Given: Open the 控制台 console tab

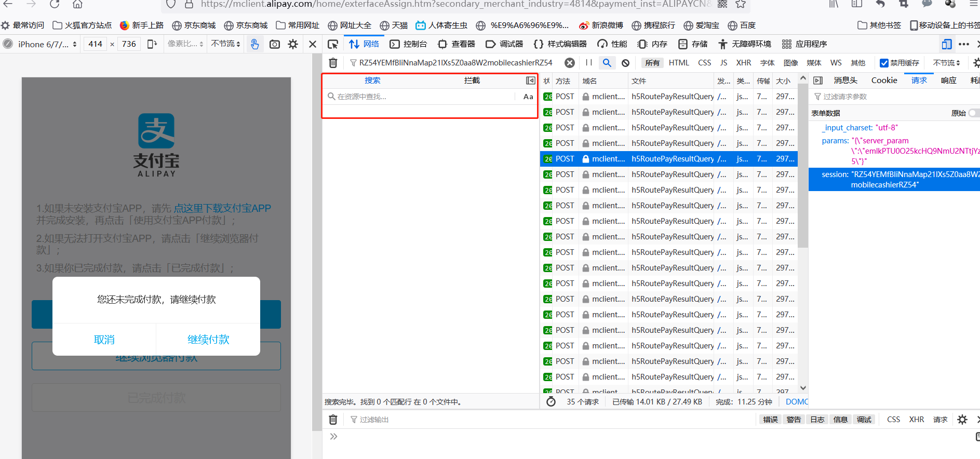Looking at the screenshot, I should 408,44.
